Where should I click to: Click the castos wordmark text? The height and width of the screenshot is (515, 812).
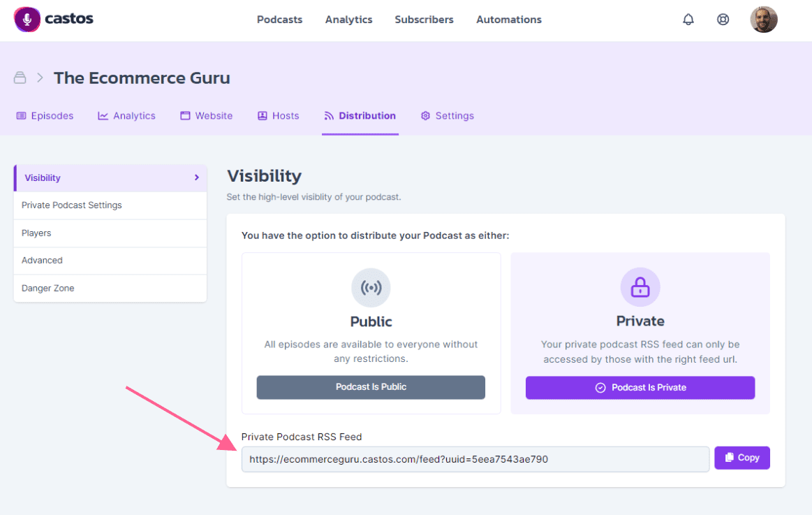click(69, 19)
